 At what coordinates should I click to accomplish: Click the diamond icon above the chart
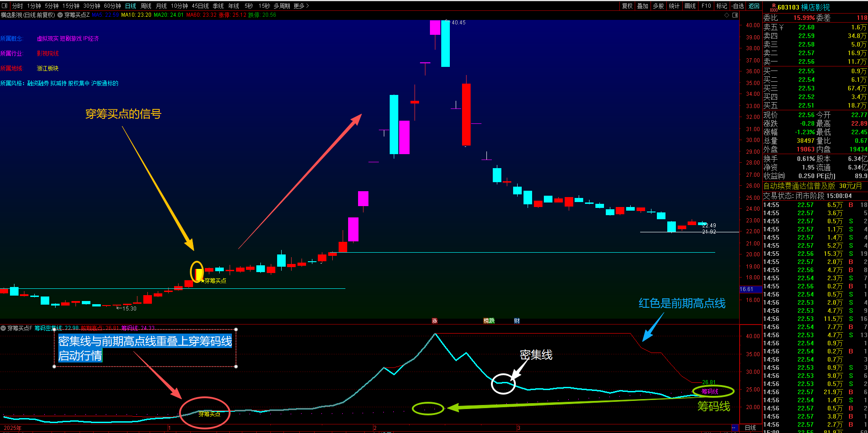pyautogui.click(x=727, y=15)
